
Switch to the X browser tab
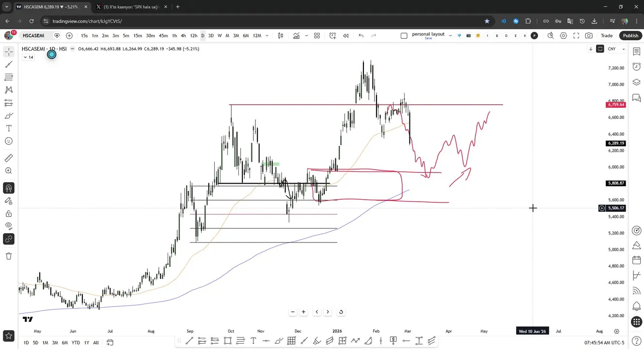click(x=132, y=7)
